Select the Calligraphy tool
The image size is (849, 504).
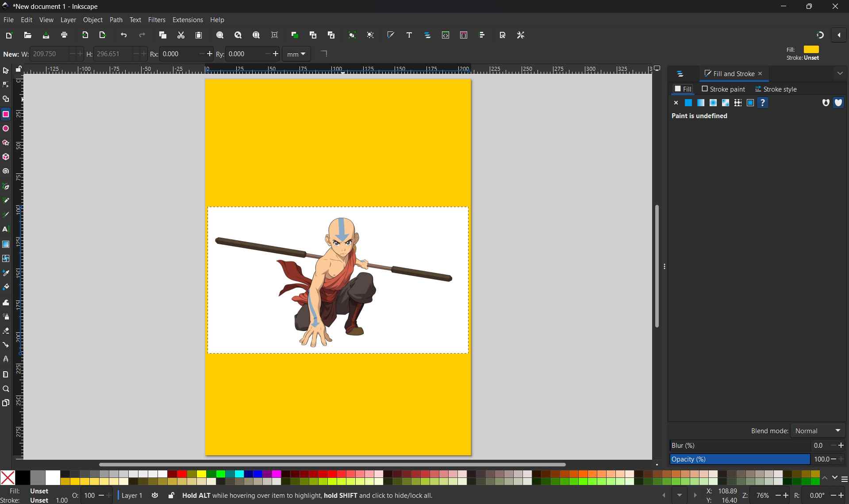point(6,214)
